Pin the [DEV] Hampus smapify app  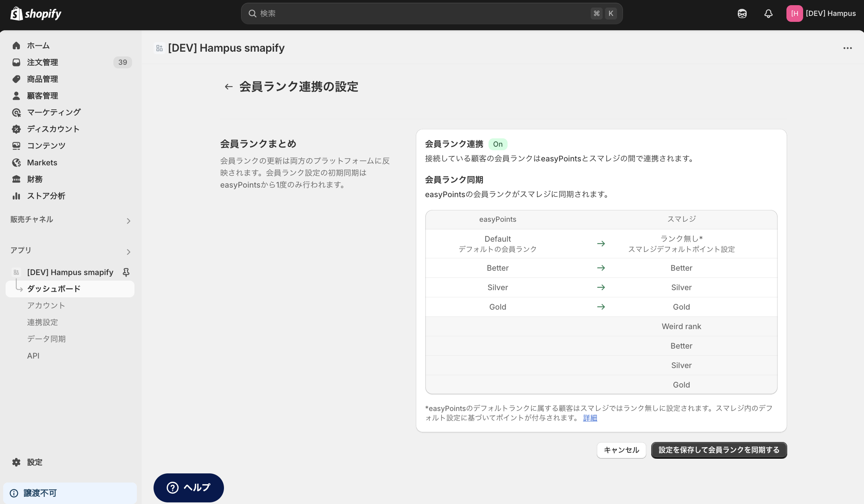[x=126, y=272]
